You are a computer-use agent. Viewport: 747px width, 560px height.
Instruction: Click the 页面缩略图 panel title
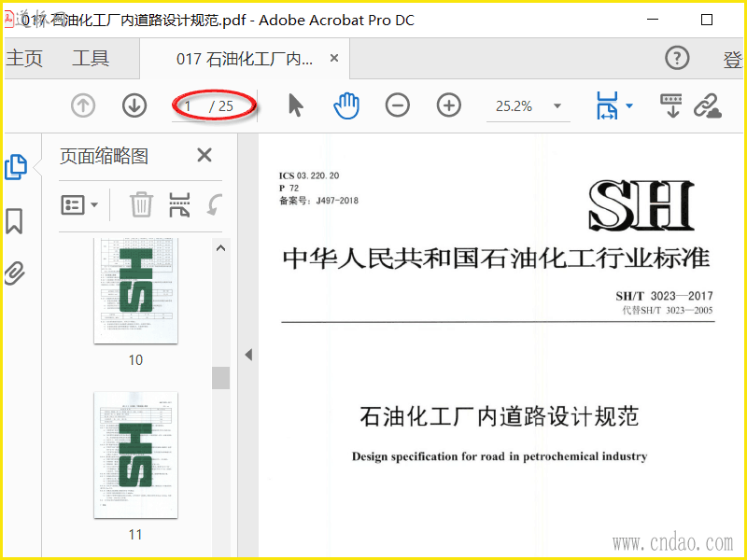click(104, 156)
